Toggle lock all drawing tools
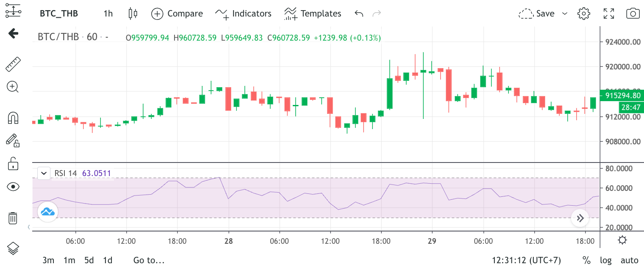Image resolution: width=644 pixels, height=270 pixels. click(x=13, y=163)
